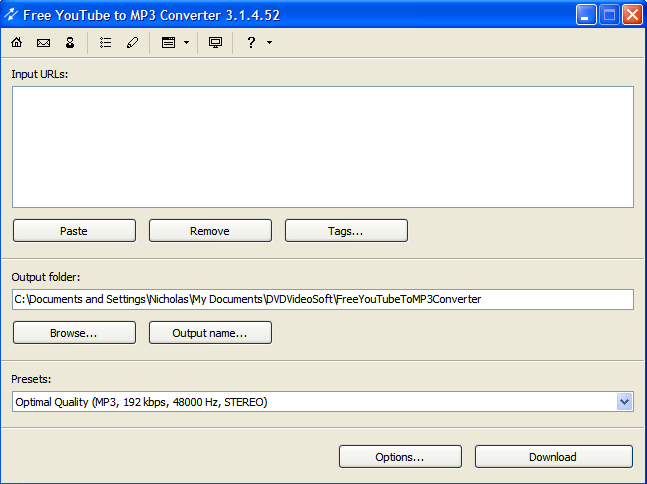Click the Output folder path field

click(323, 299)
